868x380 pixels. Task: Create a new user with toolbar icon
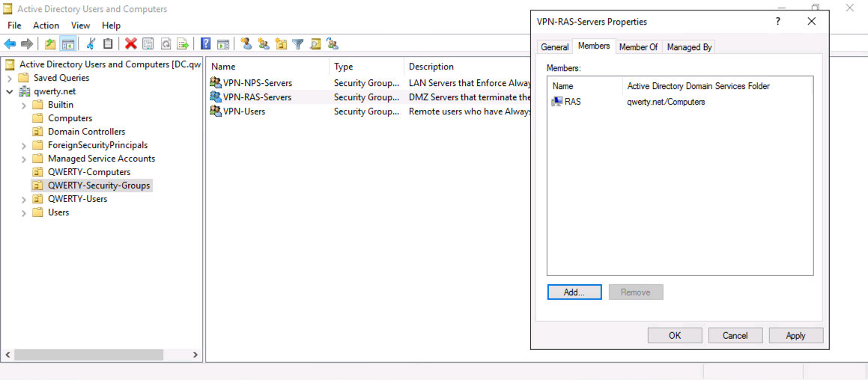[246, 43]
